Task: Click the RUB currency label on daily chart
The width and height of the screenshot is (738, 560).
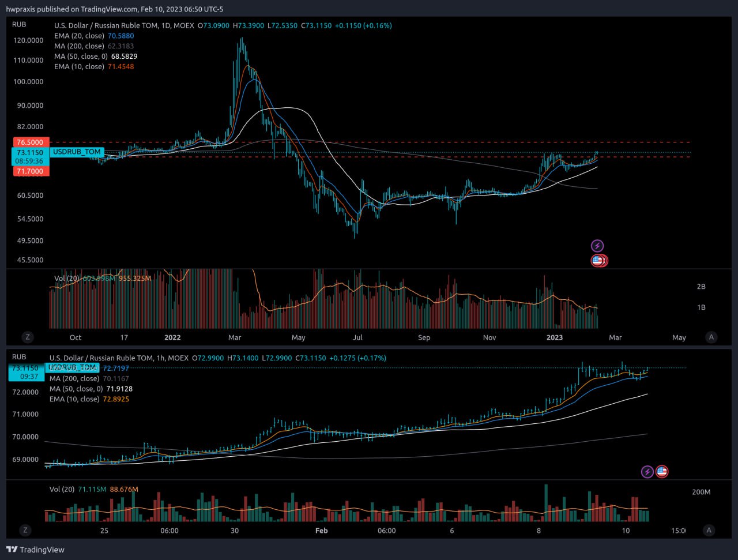Action: (x=19, y=24)
